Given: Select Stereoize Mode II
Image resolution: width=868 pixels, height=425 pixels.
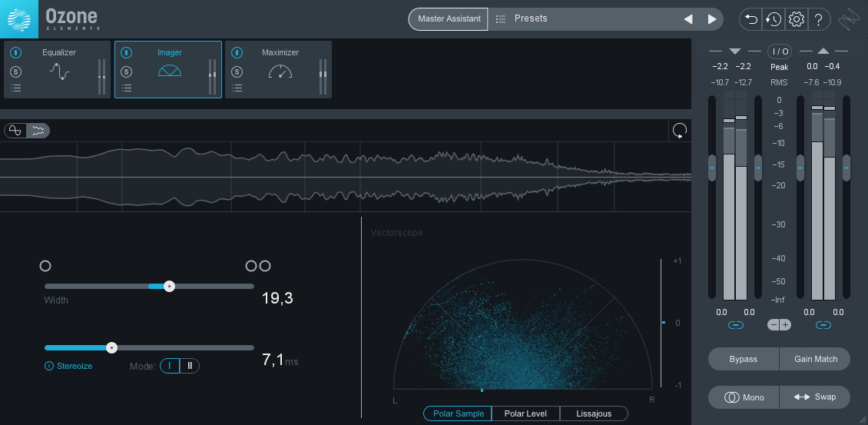Looking at the screenshot, I should pos(189,366).
